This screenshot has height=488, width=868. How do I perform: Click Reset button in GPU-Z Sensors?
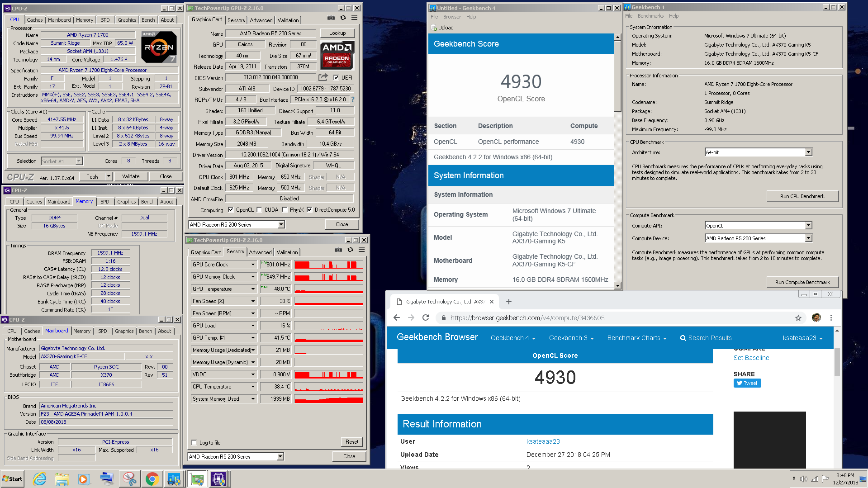[x=352, y=442]
